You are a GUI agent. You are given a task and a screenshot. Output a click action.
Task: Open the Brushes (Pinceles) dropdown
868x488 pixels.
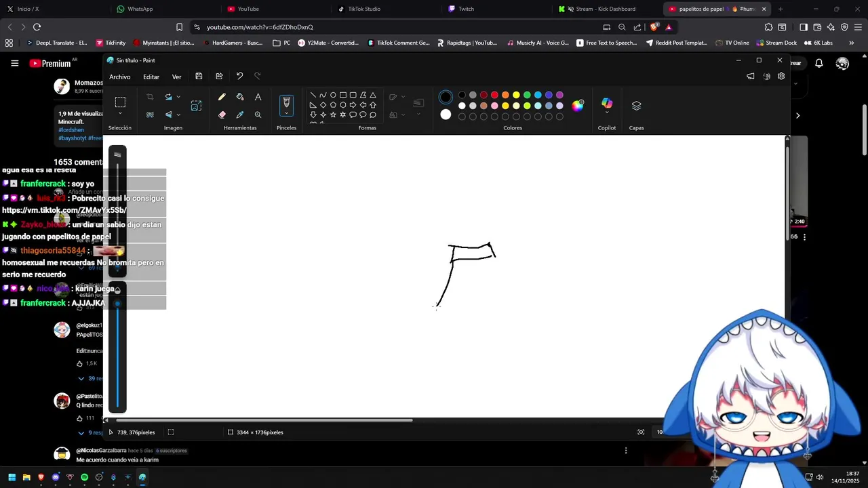(x=286, y=114)
